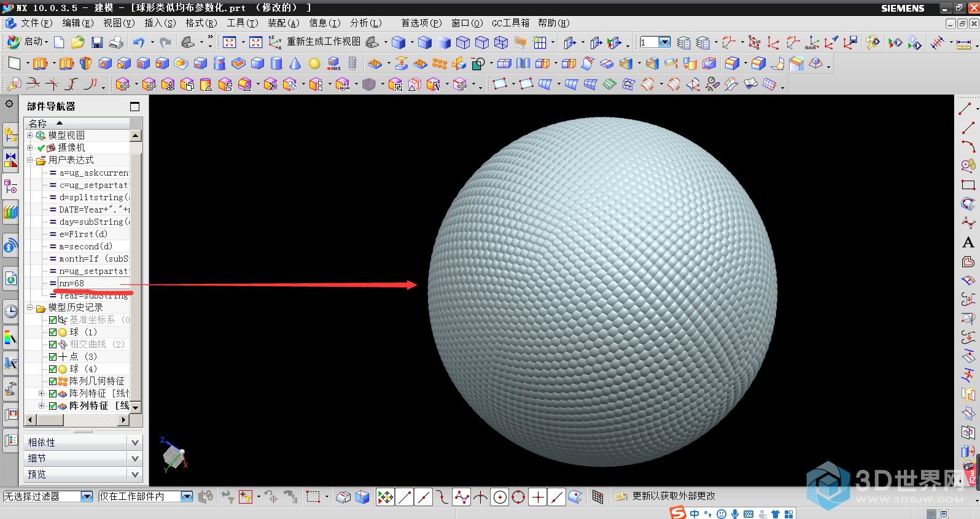Collapse the 用户表达式 tree node

tap(29, 160)
